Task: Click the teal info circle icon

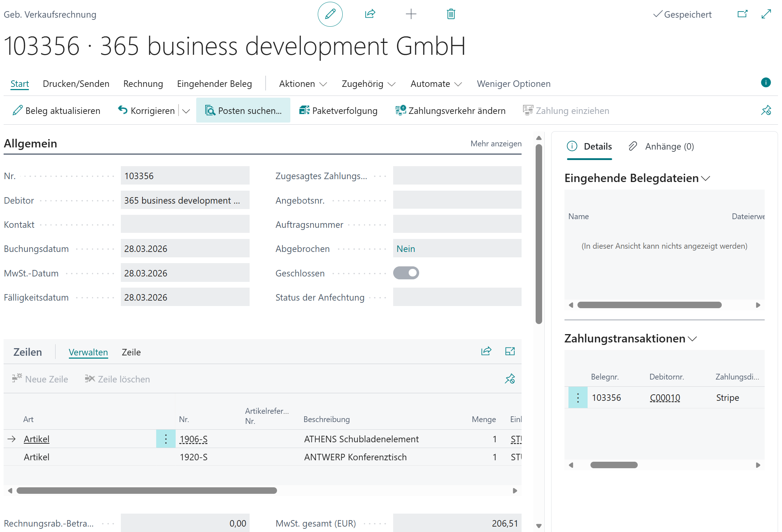Action: [x=765, y=83]
